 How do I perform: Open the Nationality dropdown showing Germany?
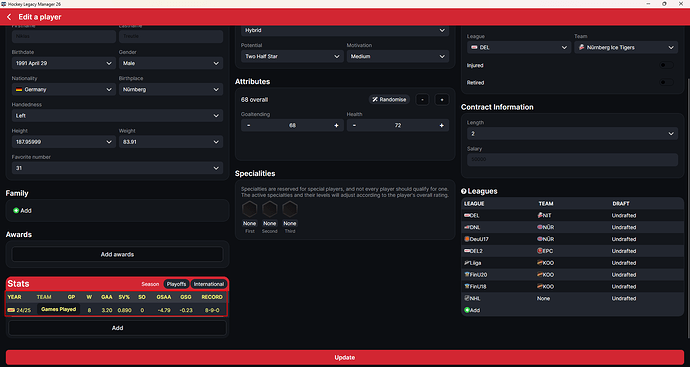(x=64, y=89)
